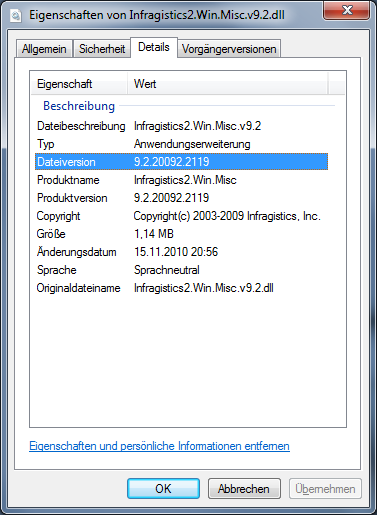Click the Dateiversion value 9.2.20092.2119
Image resolution: width=377 pixels, height=515 pixels.
tap(171, 162)
